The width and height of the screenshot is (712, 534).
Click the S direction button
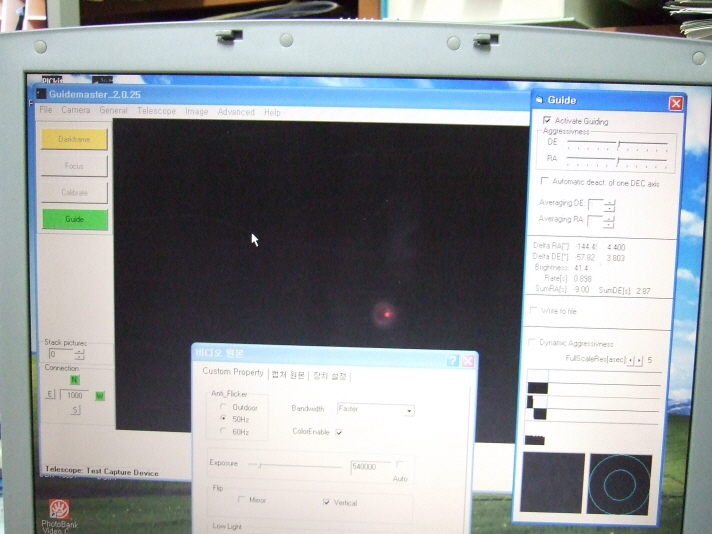coord(74,410)
